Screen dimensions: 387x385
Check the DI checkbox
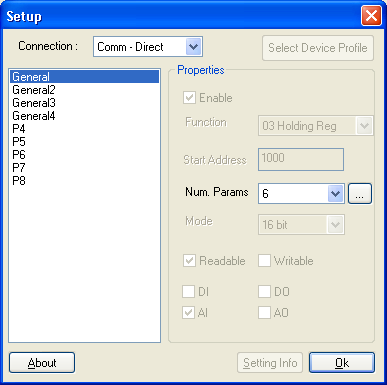tap(189, 292)
